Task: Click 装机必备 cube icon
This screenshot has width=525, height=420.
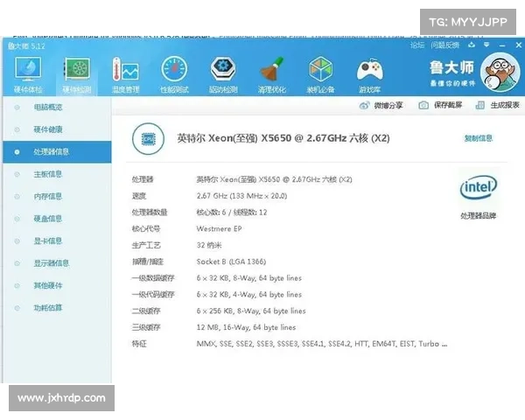Action: coord(321,70)
